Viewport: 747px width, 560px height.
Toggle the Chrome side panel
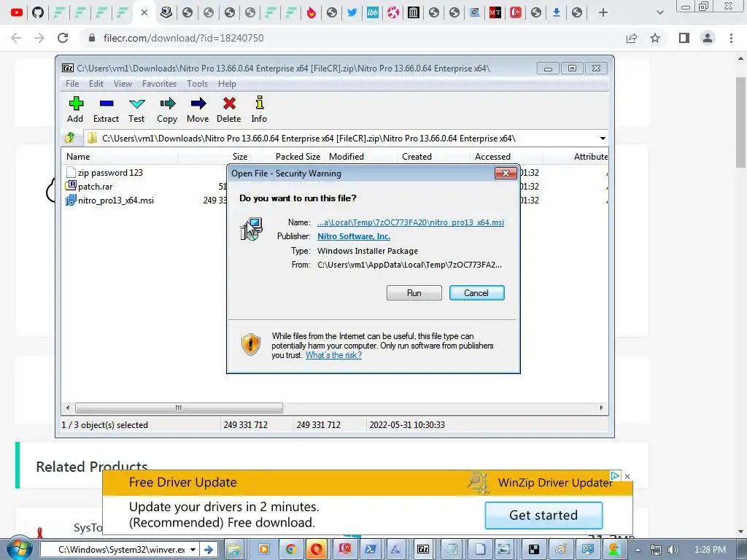coord(684,38)
